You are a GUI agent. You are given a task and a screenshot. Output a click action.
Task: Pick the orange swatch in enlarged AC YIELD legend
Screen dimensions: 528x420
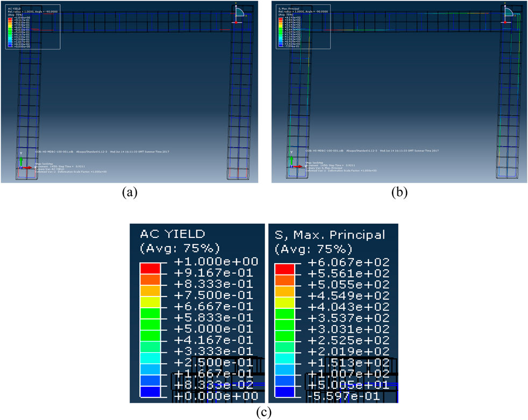[x=150, y=280]
